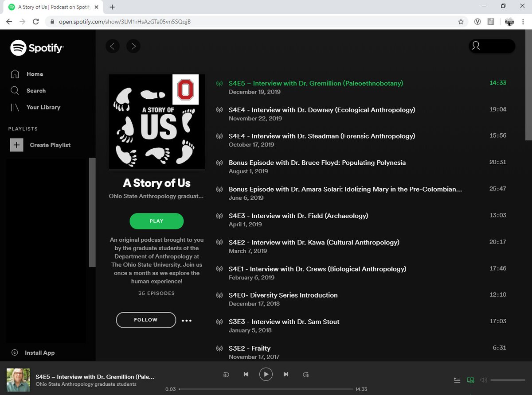Click Ohio State Anthropology graduate students link in player
The image size is (532, 395).
pos(86,384)
